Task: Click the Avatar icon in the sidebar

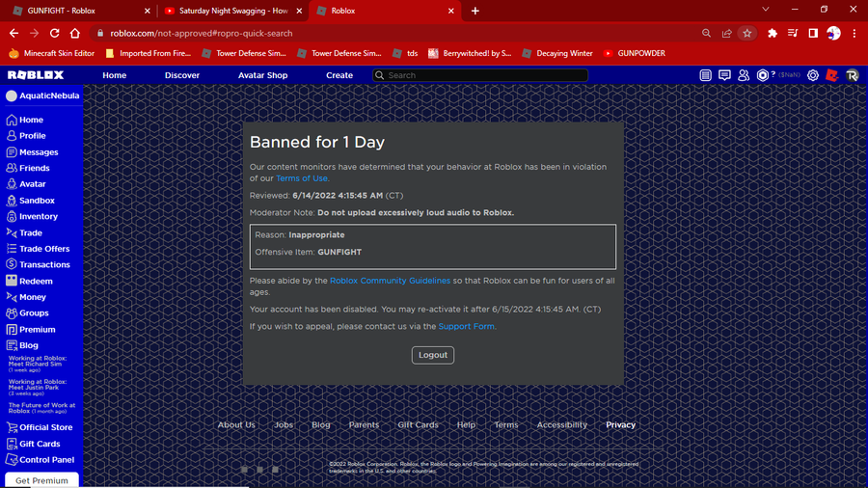Action: [12, 184]
